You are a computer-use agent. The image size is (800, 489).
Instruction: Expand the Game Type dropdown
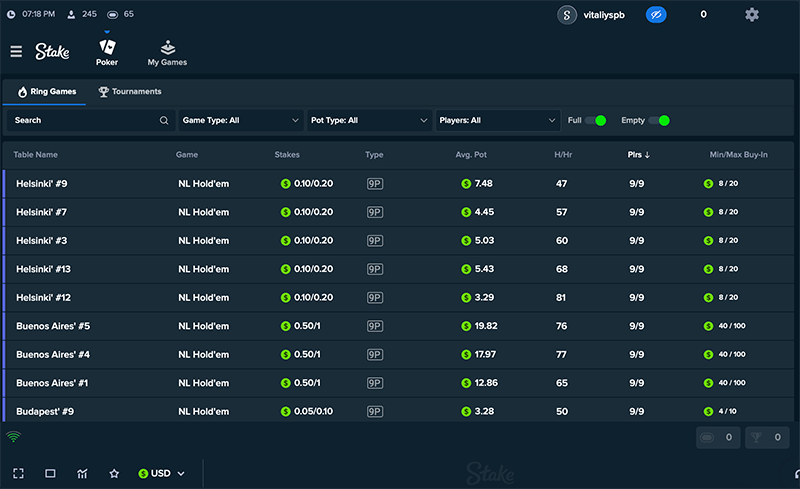240,120
